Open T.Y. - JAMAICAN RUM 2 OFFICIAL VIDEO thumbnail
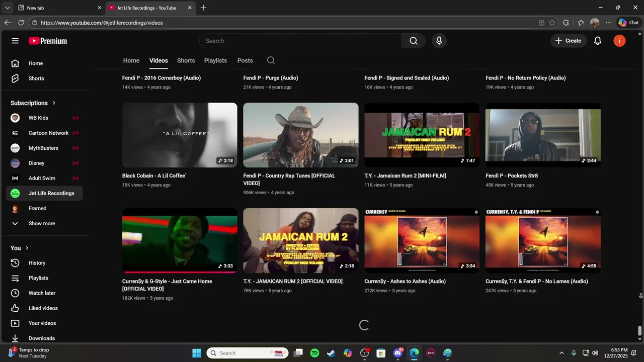 (x=301, y=241)
